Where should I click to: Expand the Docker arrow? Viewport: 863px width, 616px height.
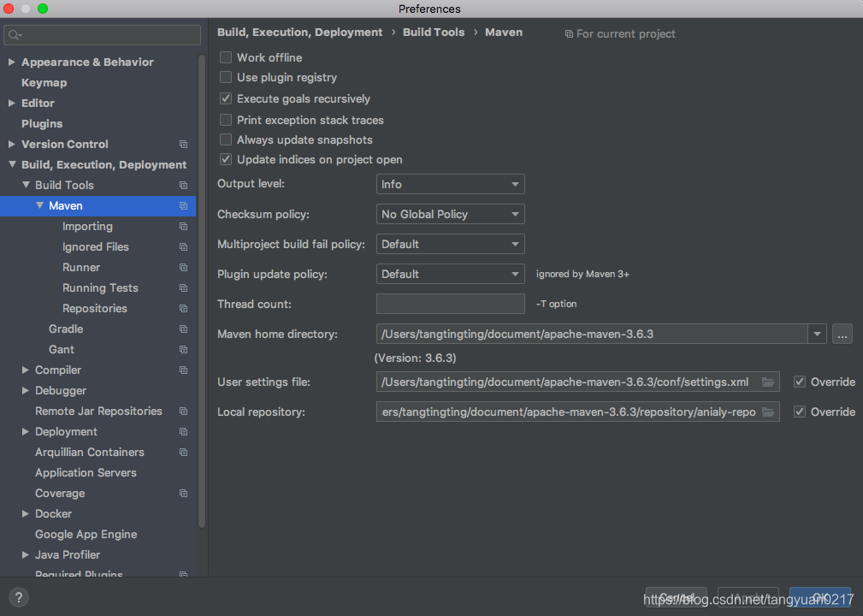(x=26, y=513)
